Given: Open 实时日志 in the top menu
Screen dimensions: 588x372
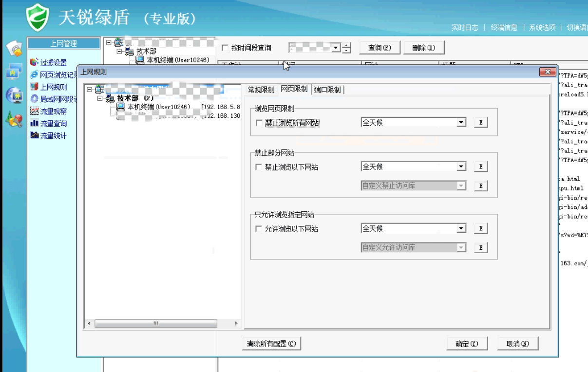Looking at the screenshot, I should [x=465, y=27].
